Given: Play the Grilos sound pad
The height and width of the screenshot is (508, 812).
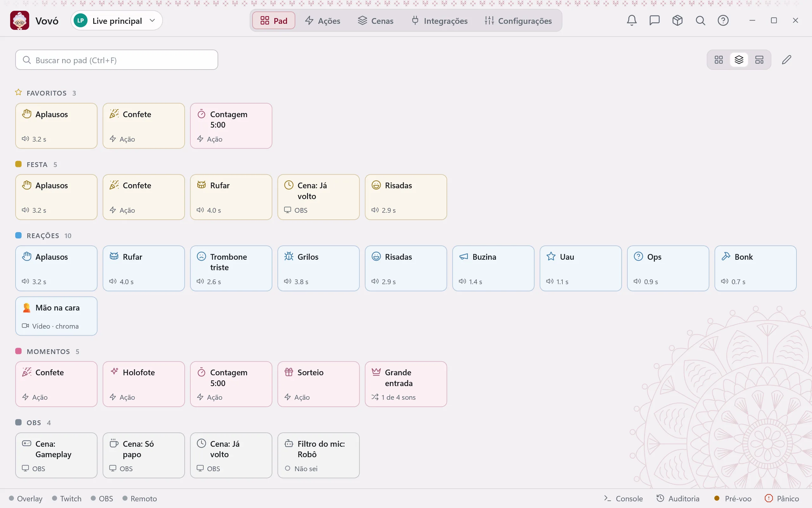Looking at the screenshot, I should coord(318,269).
